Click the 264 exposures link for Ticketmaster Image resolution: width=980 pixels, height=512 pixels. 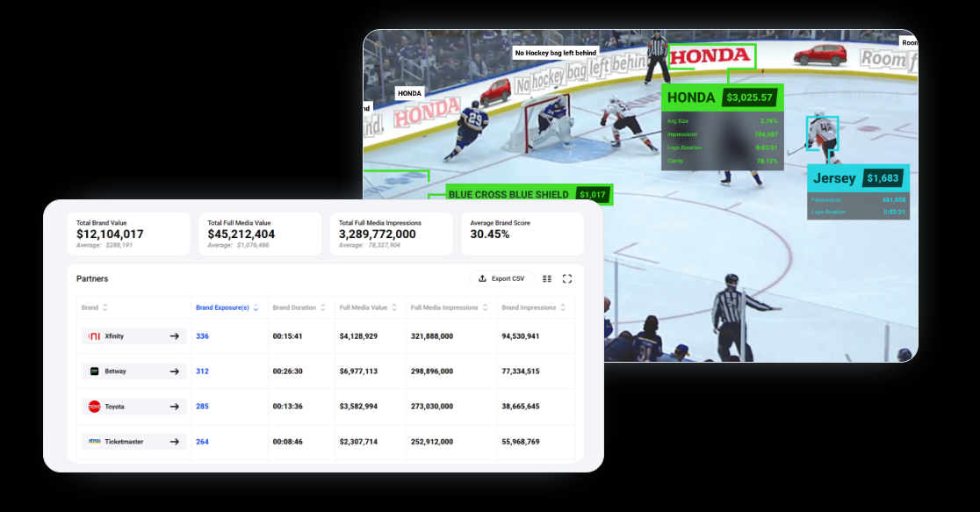202,442
